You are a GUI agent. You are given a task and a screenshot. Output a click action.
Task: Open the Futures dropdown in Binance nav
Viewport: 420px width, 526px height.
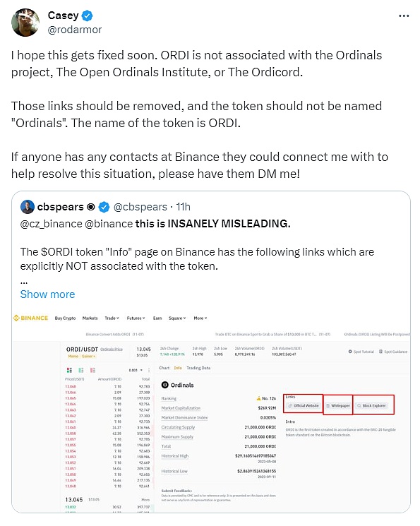click(x=136, y=318)
